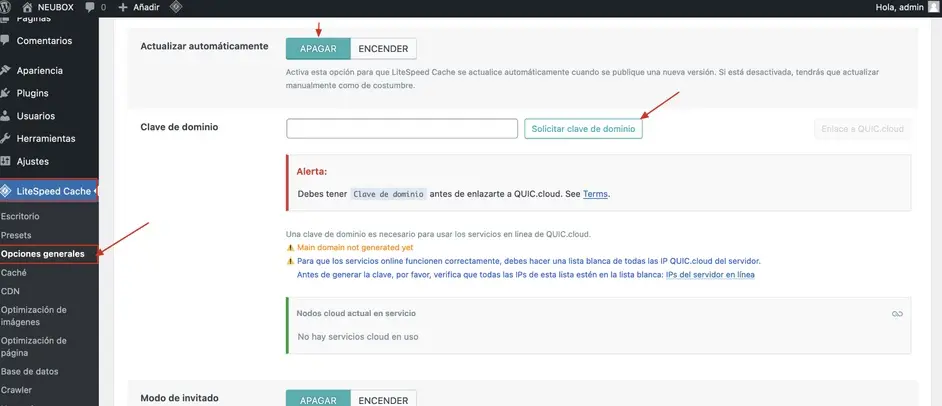Click 'Actualizar automáticamente' setting label
Image resolution: width=942 pixels, height=406 pixels.
[x=204, y=46]
